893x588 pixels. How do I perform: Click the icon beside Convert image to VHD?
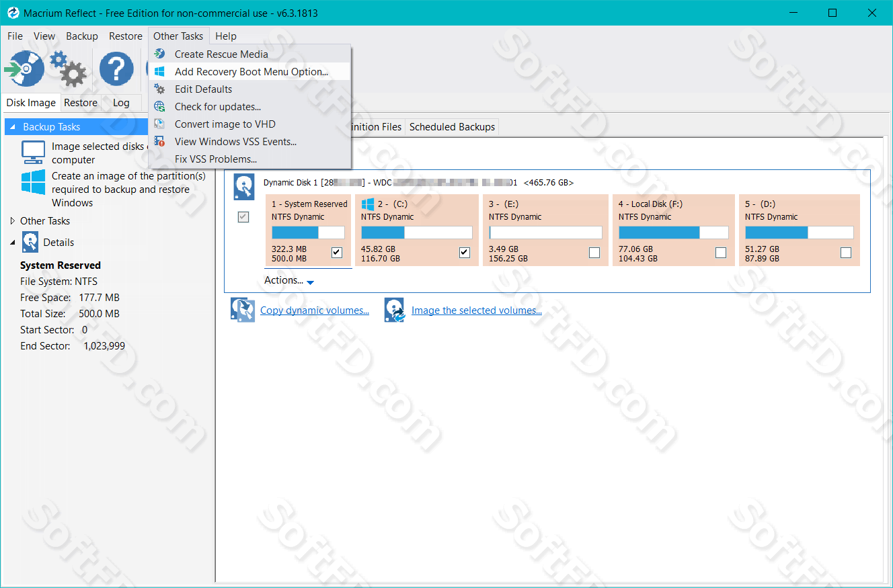tap(159, 124)
